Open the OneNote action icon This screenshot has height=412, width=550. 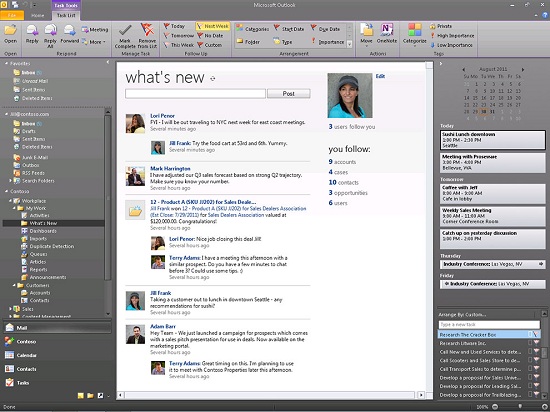tap(387, 30)
